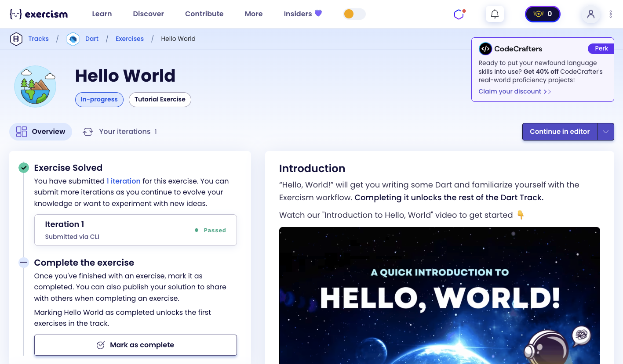Screen dimensions: 623x364
Task: Toggle the dark mode switch
Action: (x=354, y=14)
